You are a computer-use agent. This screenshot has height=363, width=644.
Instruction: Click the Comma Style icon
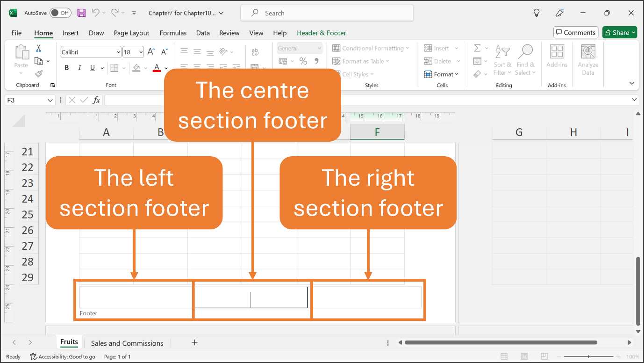[316, 61]
